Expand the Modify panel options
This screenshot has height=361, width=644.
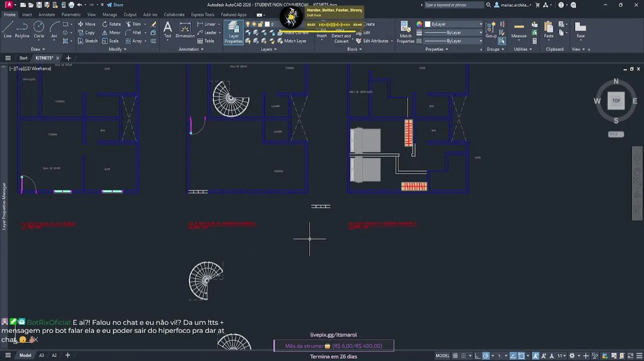point(117,49)
